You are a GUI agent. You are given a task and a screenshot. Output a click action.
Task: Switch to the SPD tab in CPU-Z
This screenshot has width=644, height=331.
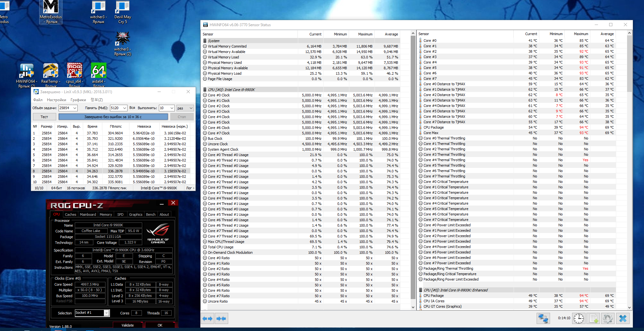coord(120,214)
